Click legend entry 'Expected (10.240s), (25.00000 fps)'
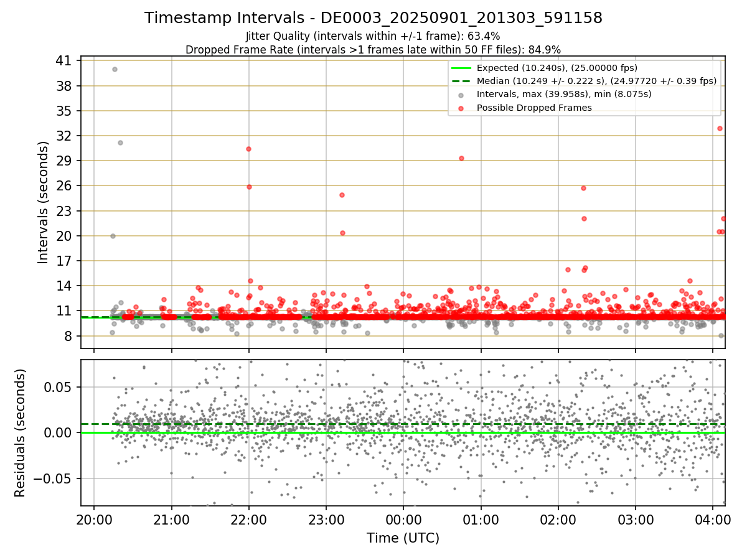This screenshot has height=560, width=747. click(x=557, y=68)
